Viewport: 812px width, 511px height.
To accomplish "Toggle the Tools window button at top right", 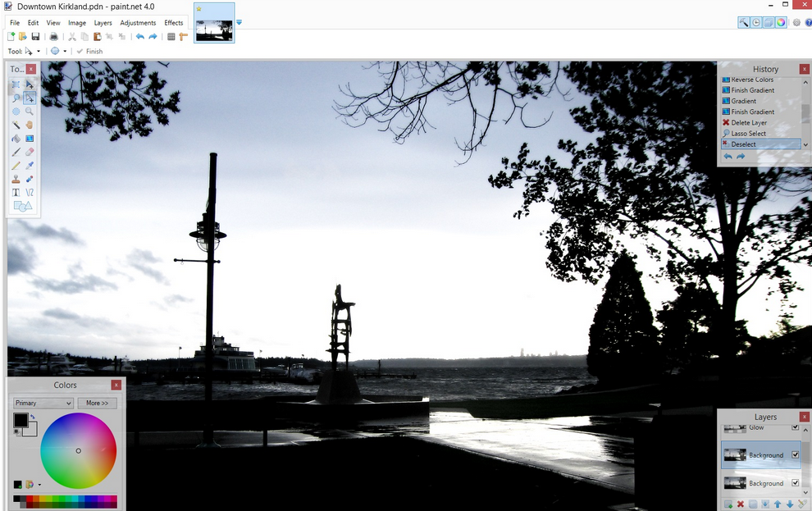I will point(744,22).
